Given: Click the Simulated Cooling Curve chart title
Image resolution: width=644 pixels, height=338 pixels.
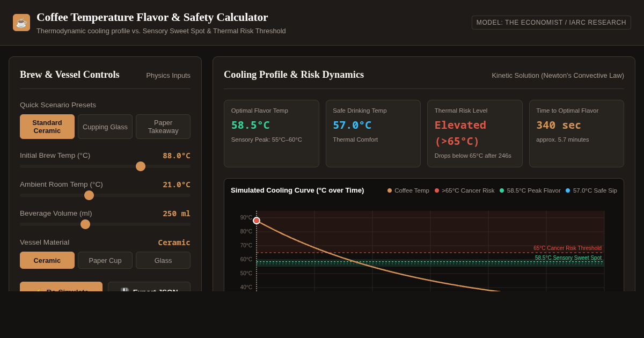Looking at the screenshot, I should (297, 190).
